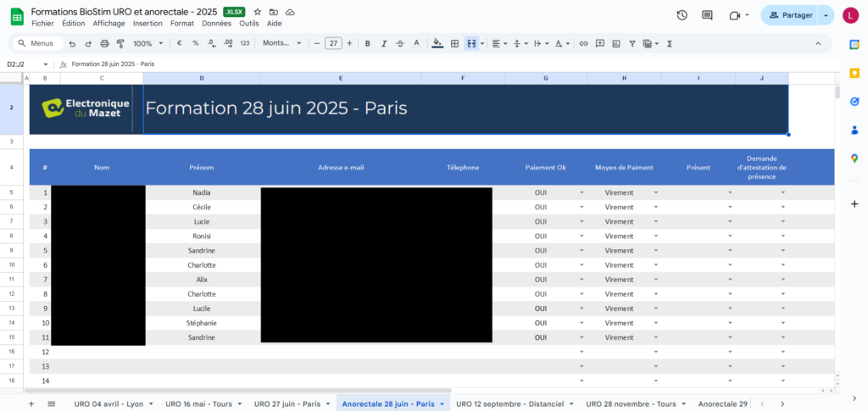Expand Paiement Ok dropdown for Nadia
Screen dimensions: 868x411
tap(581, 193)
